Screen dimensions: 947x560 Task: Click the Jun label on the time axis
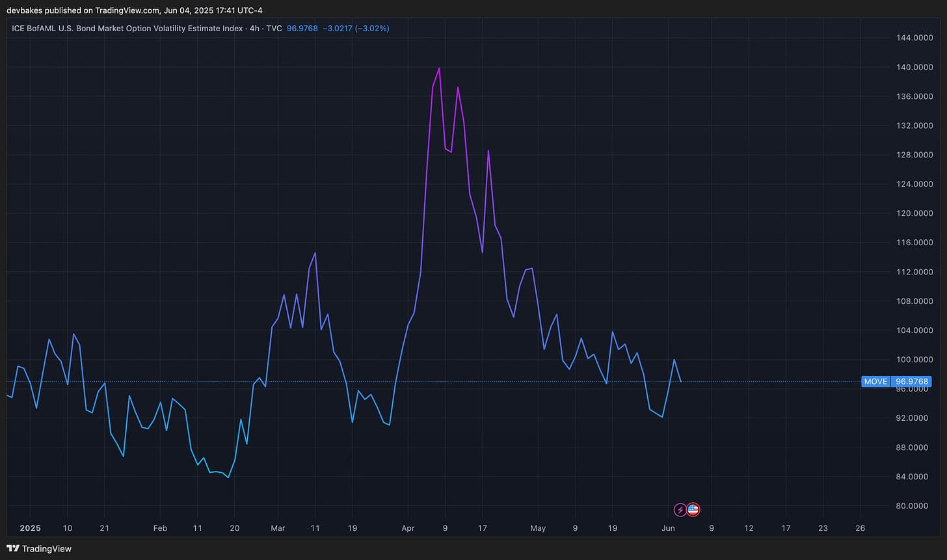pos(668,528)
